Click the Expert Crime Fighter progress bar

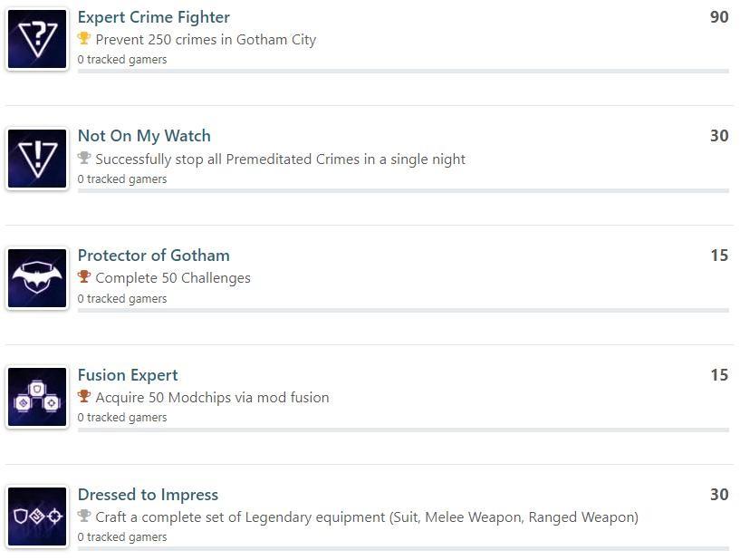(x=403, y=72)
